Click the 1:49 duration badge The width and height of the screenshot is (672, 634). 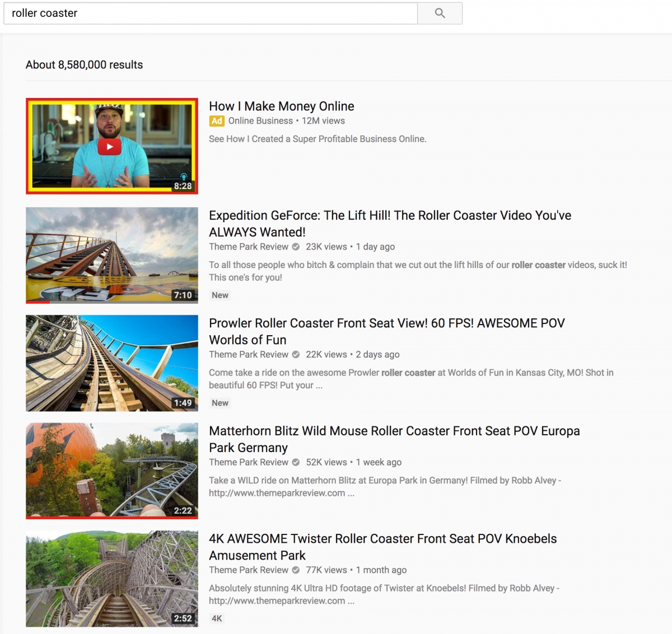pos(183,403)
